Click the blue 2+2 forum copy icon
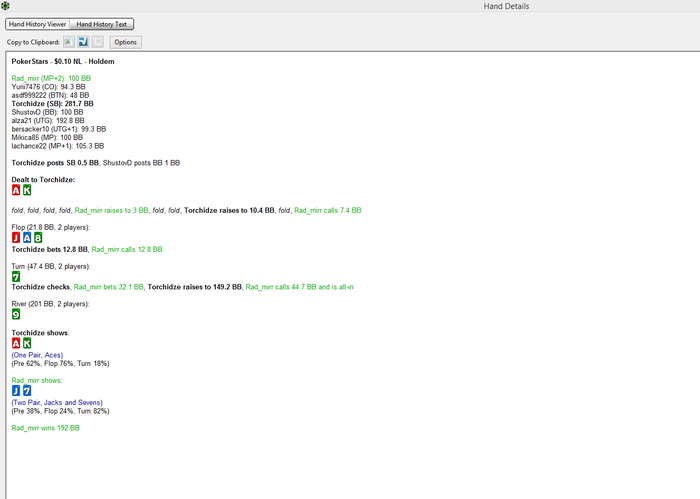Screen dimensions: 700x499 point(83,42)
